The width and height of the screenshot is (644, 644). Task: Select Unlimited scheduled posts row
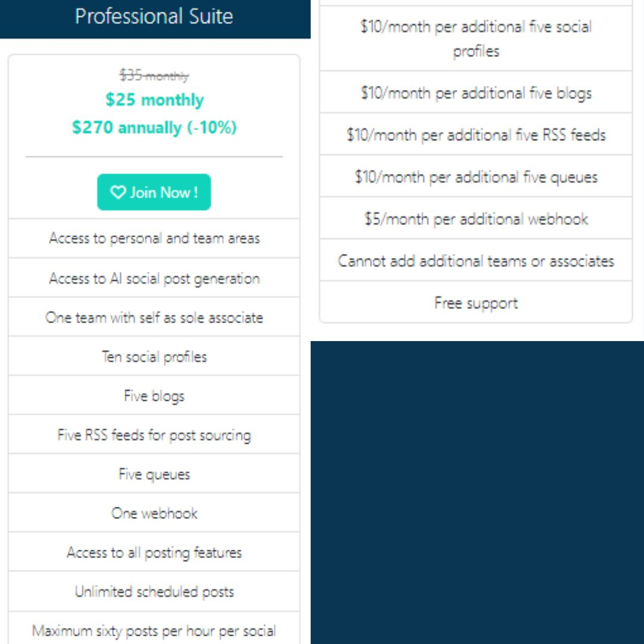pos(154,592)
